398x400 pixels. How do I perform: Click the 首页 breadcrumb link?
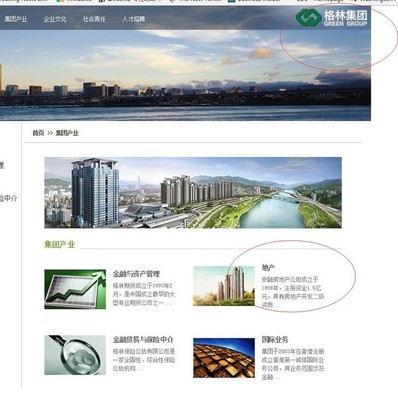(38, 133)
